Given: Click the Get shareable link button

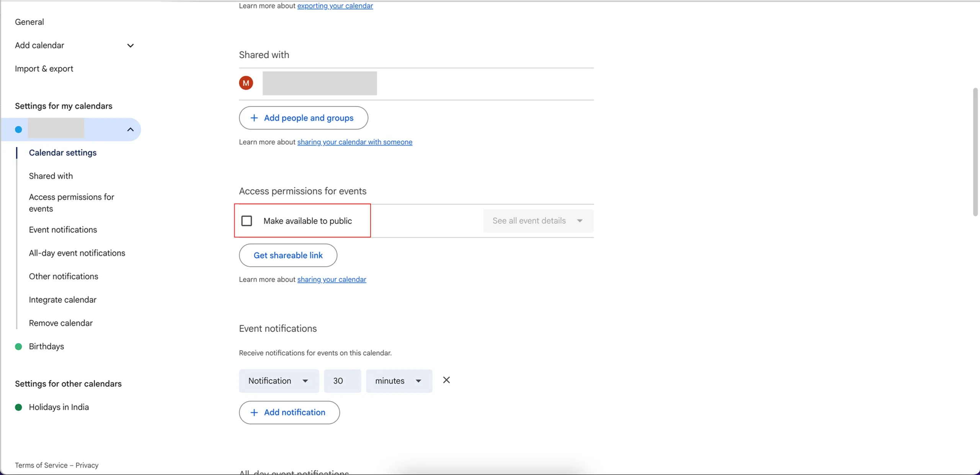Looking at the screenshot, I should pyautogui.click(x=288, y=255).
